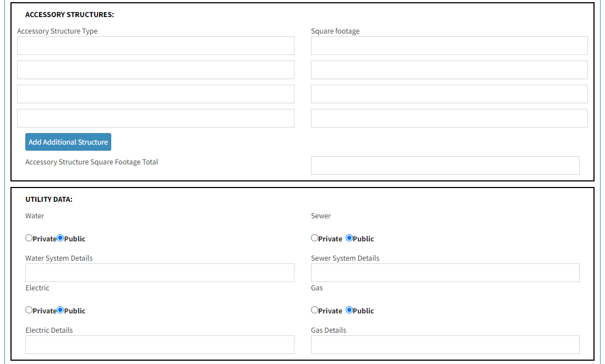Screen dimensions: 605x364
Task: Click the second Accessory Structure Type field
Action: [155, 70]
